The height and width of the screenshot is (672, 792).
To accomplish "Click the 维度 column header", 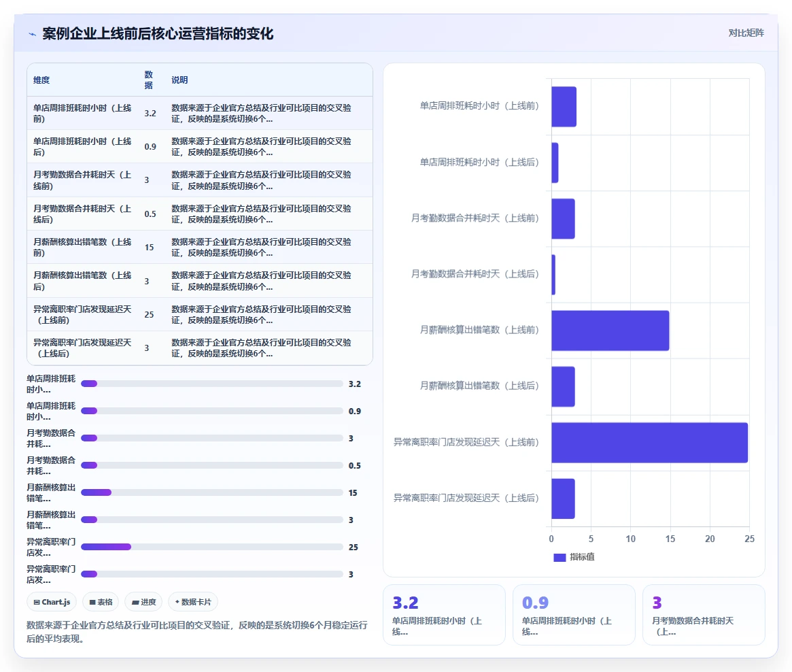I will point(41,80).
